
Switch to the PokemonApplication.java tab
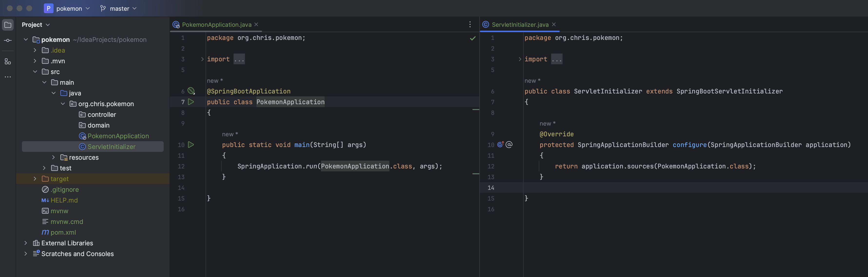pyautogui.click(x=216, y=25)
